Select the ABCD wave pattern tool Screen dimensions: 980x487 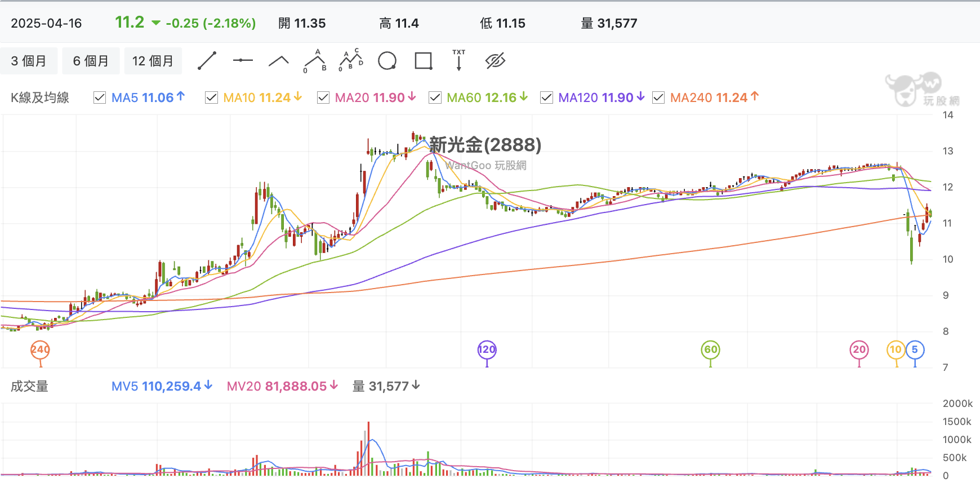pos(351,60)
